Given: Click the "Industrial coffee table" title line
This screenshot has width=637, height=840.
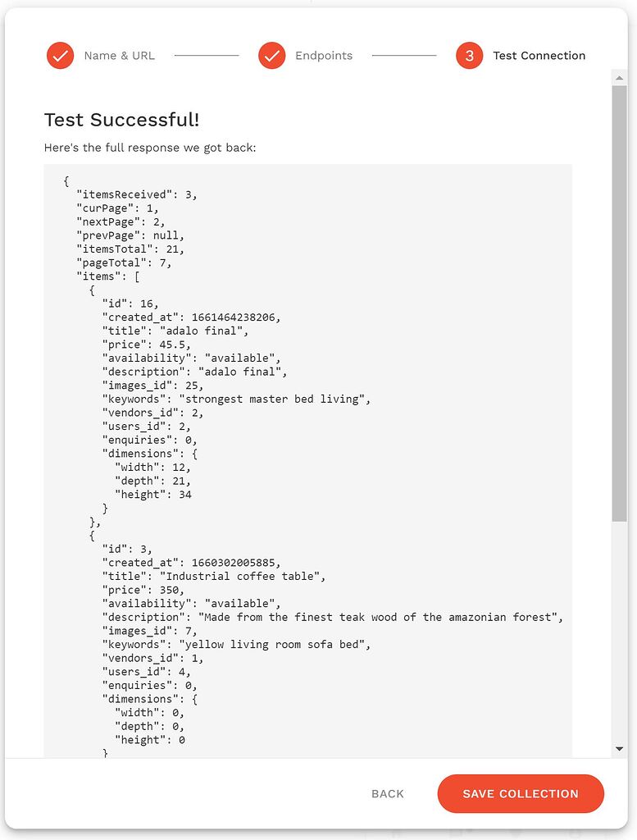Looking at the screenshot, I should (214, 577).
